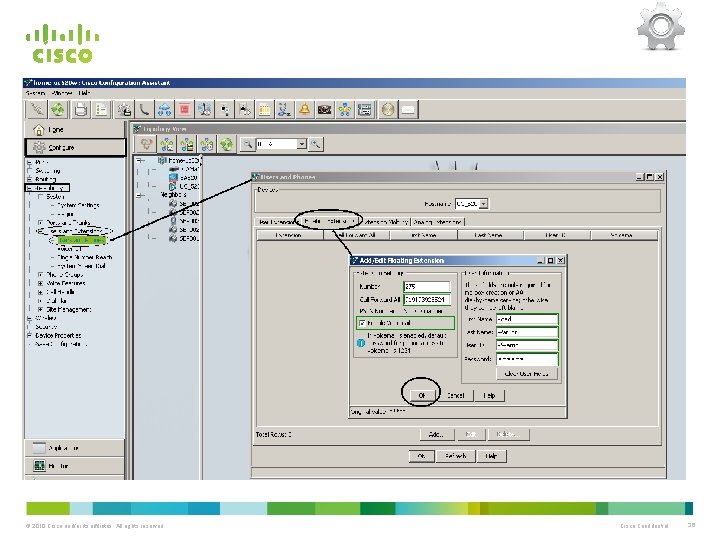
Task: Toggle the Enable Voicemail checkbox
Action: click(362, 323)
